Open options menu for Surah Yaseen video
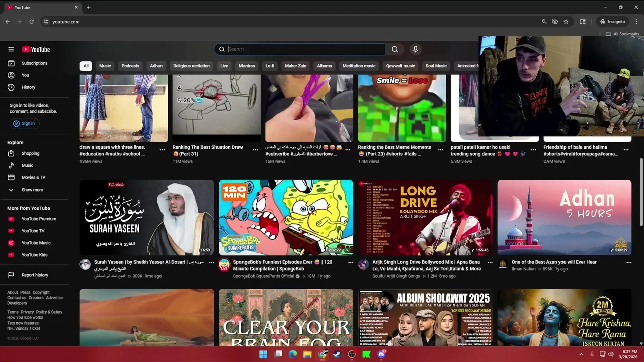This screenshot has width=644, height=362. [211, 262]
